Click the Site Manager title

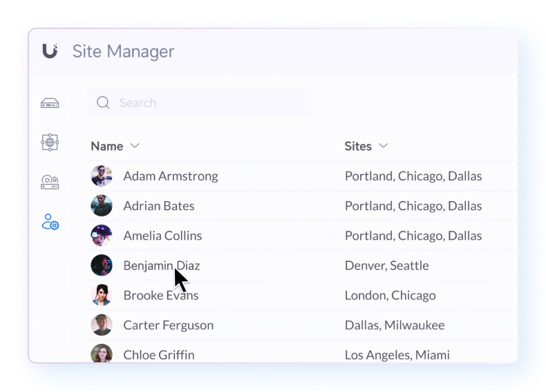(123, 52)
